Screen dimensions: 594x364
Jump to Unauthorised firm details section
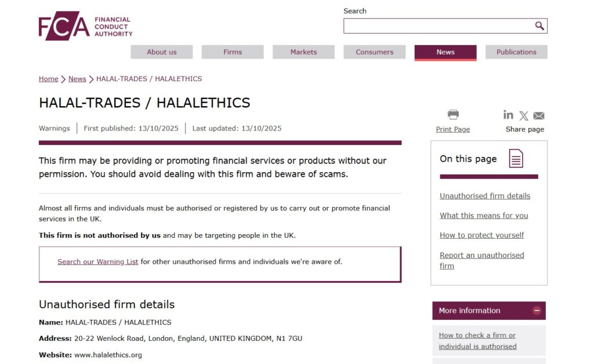(x=484, y=196)
